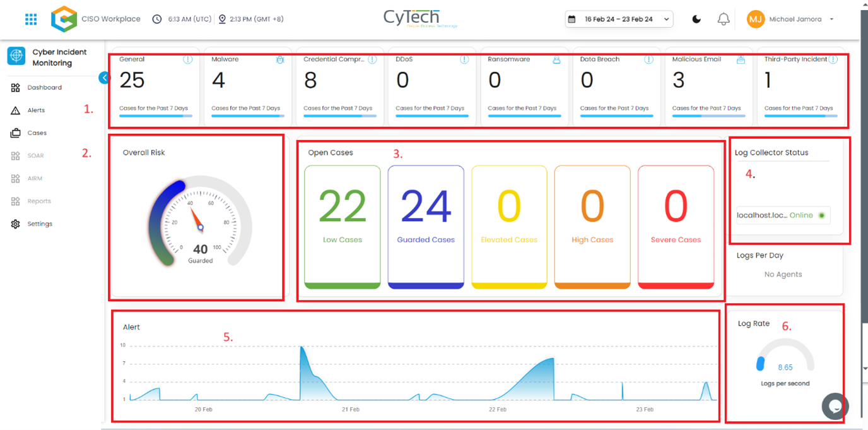Click the Credential Compromise count 8
868x430 pixels.
click(x=310, y=80)
